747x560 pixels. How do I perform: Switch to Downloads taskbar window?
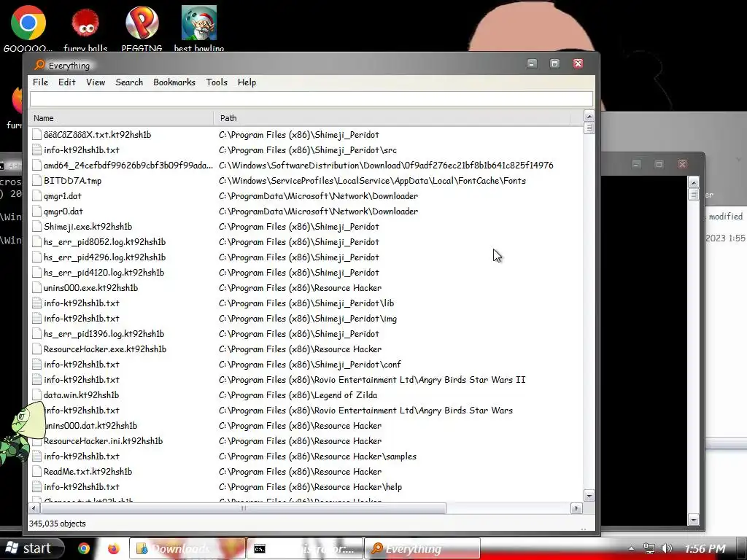187,548
